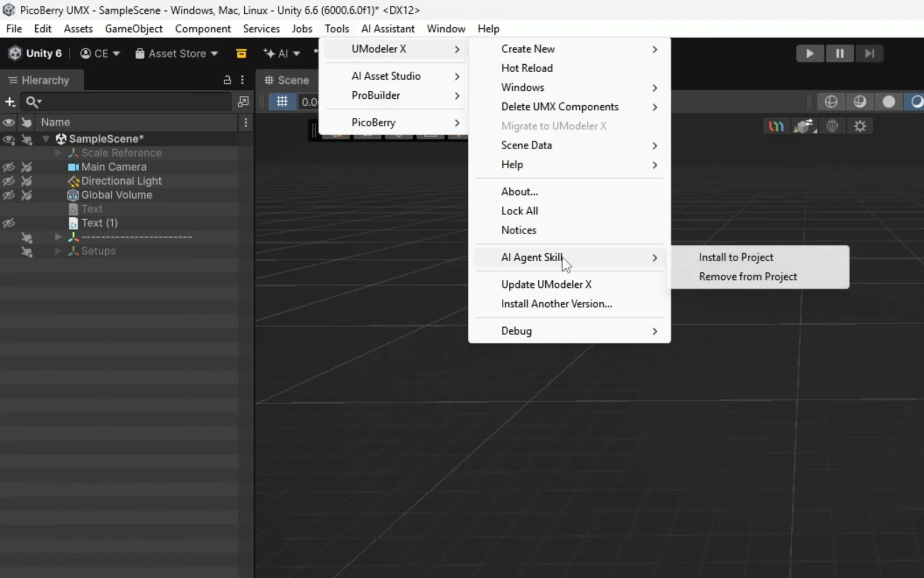The width and height of the screenshot is (924, 578).
Task: Click Install Another Version...
Action: click(569, 304)
